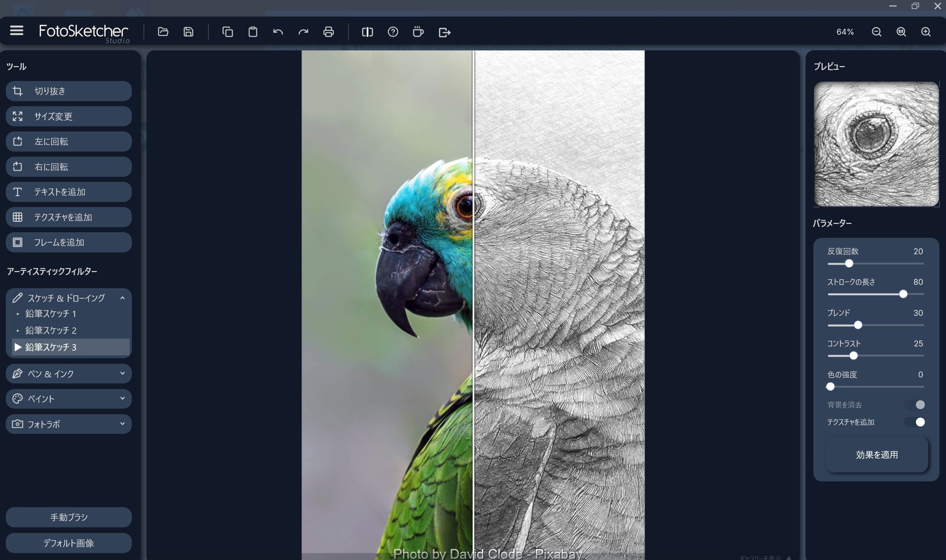The width and height of the screenshot is (946, 560).
Task: Collapse the スケッチ & ドローイング section
Action: coord(122,298)
